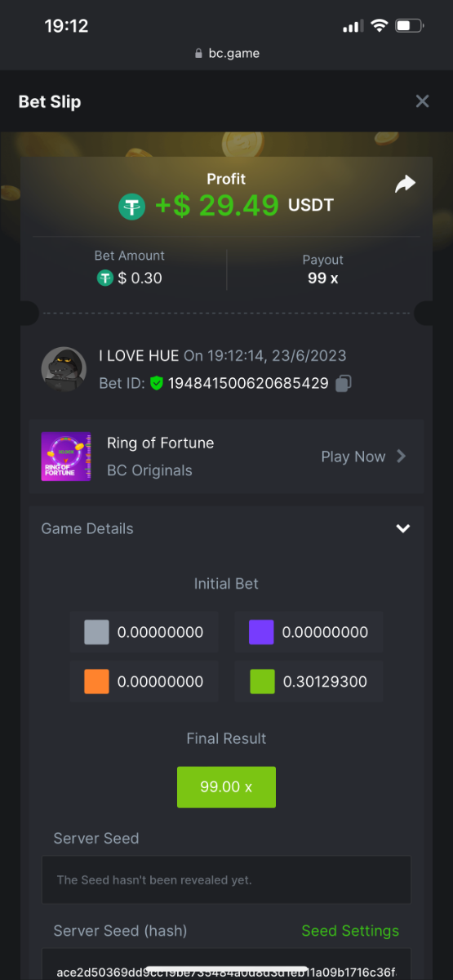The height and width of the screenshot is (980, 453).
Task: Tap the USDT coin icon beside profit
Action: [131, 206]
